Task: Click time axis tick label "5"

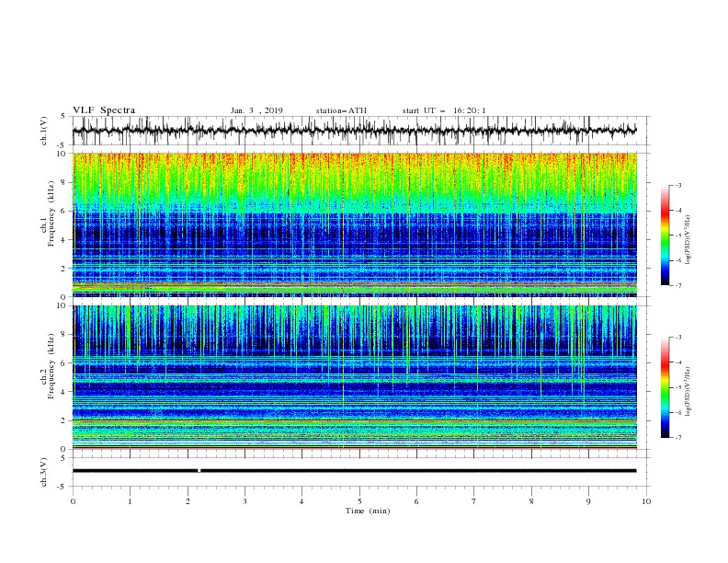Action: (359, 501)
